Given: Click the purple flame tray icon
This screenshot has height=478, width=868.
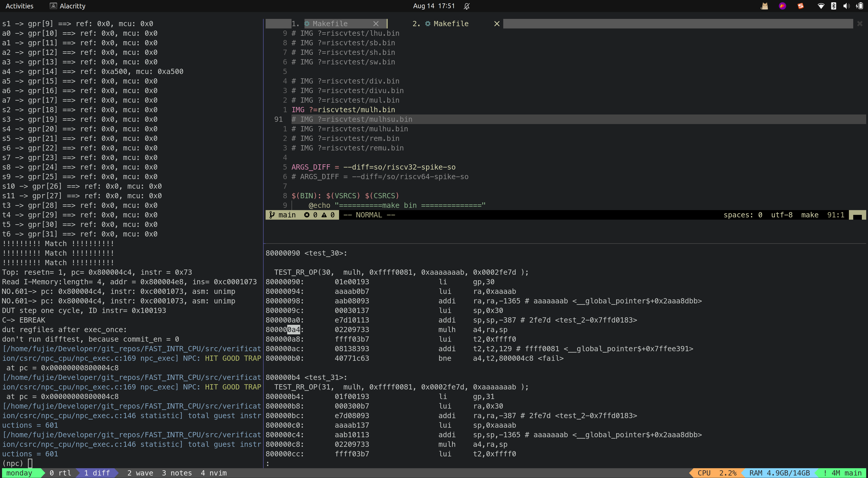Looking at the screenshot, I should (x=782, y=6).
